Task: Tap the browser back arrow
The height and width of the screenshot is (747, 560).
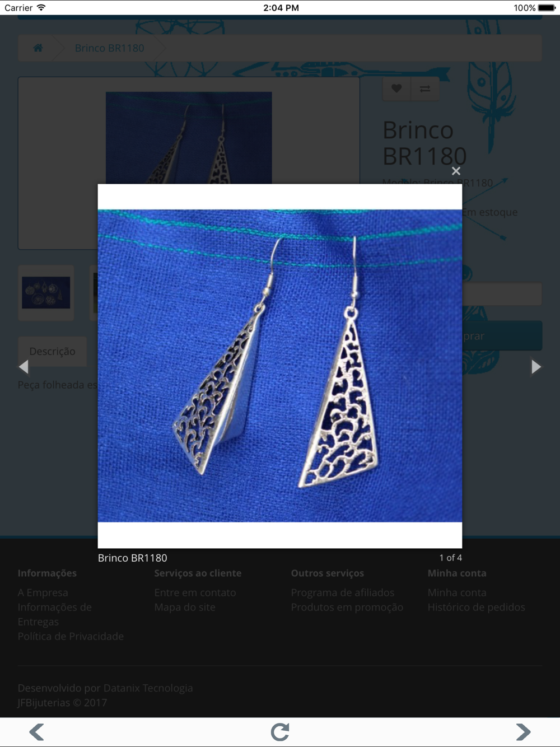Action: pos(37,732)
